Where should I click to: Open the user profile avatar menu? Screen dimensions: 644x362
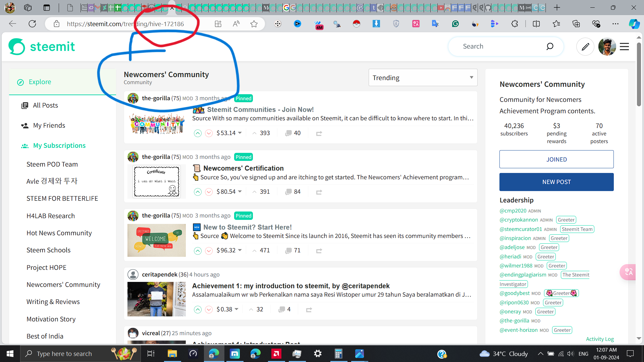(607, 47)
